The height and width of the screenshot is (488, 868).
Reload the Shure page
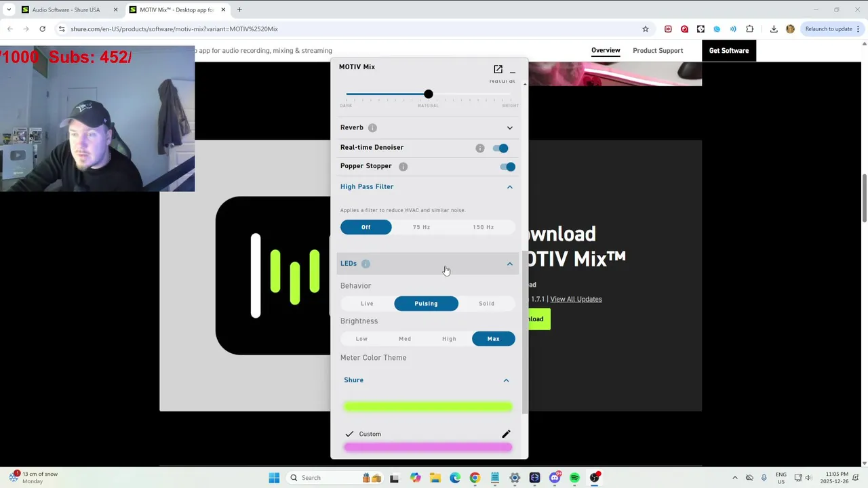click(x=42, y=29)
